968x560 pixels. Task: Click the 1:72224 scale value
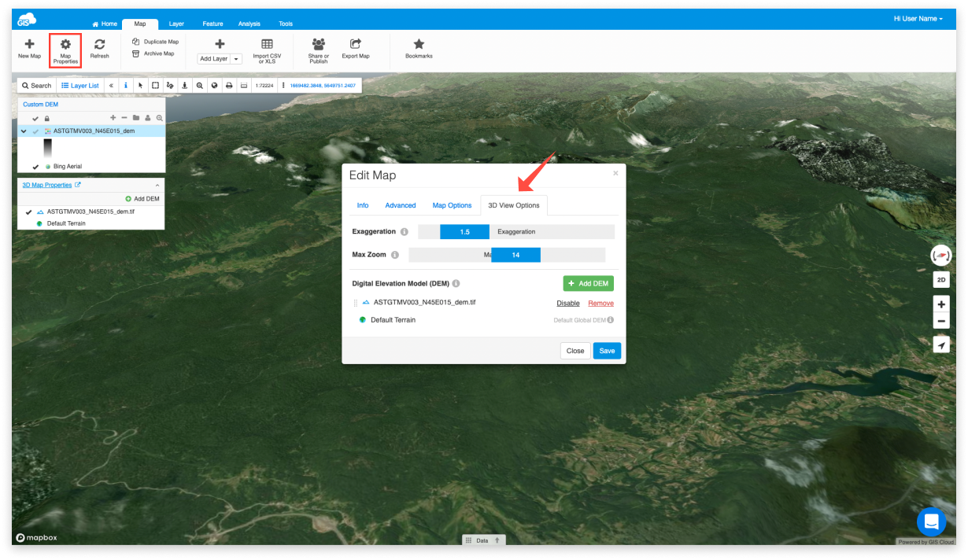264,85
